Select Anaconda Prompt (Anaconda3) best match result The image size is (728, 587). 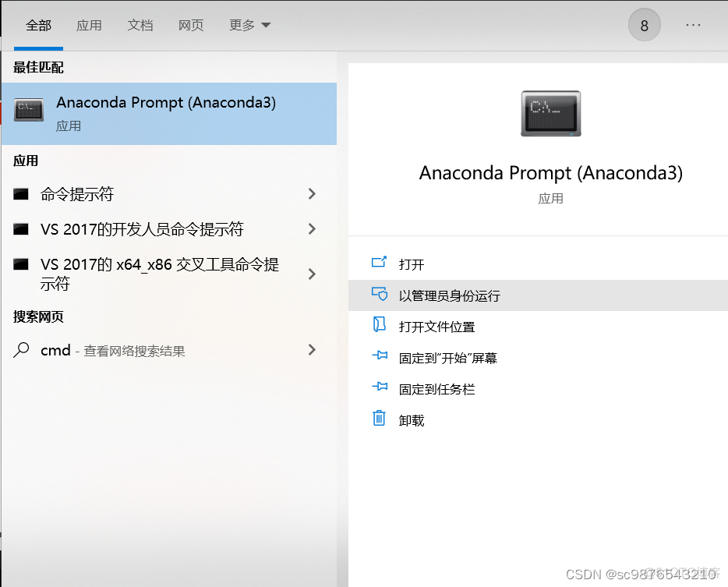[x=169, y=114]
